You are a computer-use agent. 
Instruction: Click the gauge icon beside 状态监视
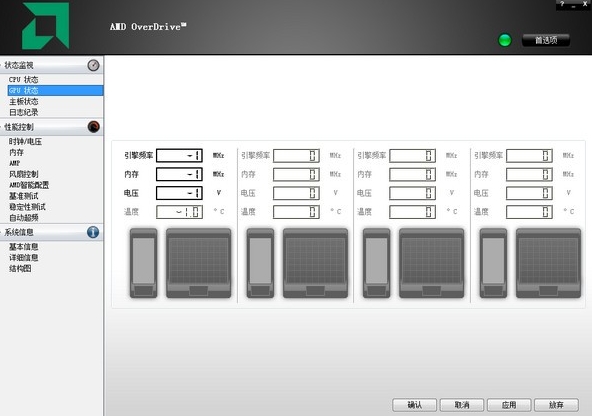point(93,65)
